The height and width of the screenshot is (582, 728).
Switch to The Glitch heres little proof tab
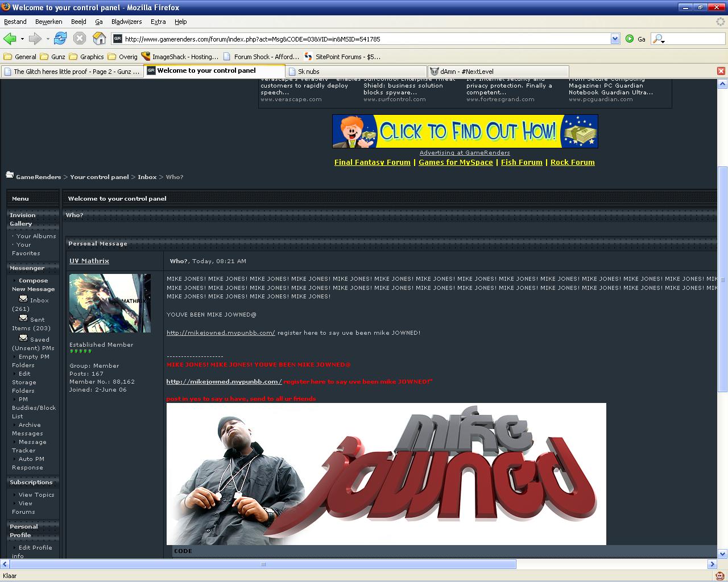pos(72,72)
